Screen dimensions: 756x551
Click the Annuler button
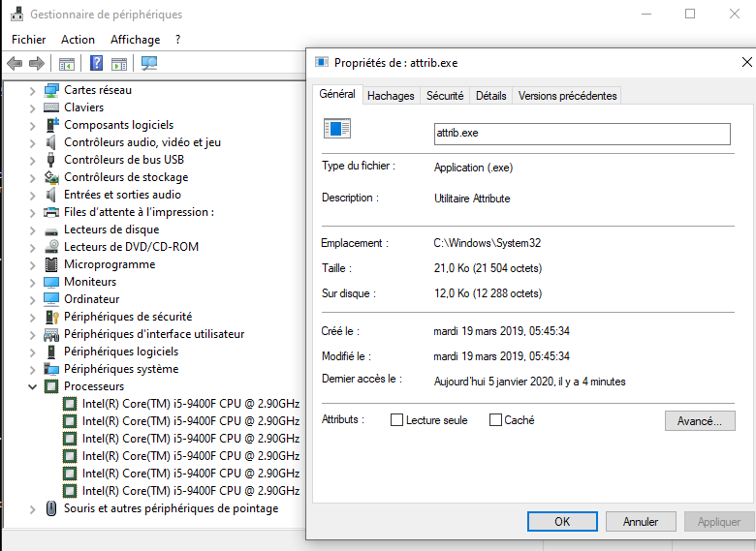click(641, 522)
